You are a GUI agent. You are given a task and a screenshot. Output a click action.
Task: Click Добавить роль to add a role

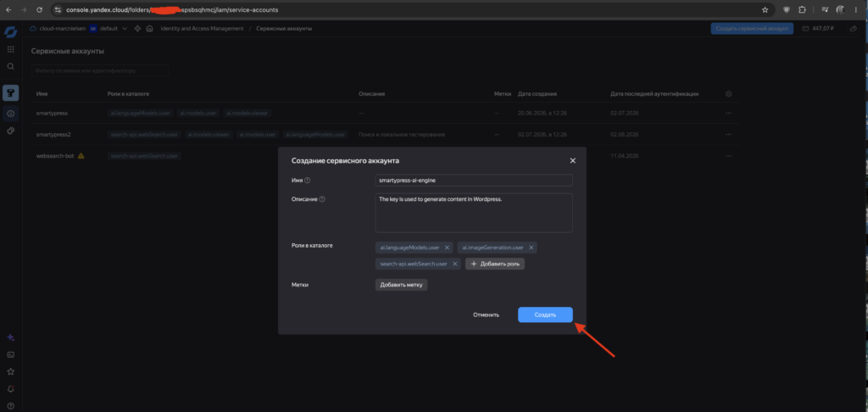coord(495,264)
